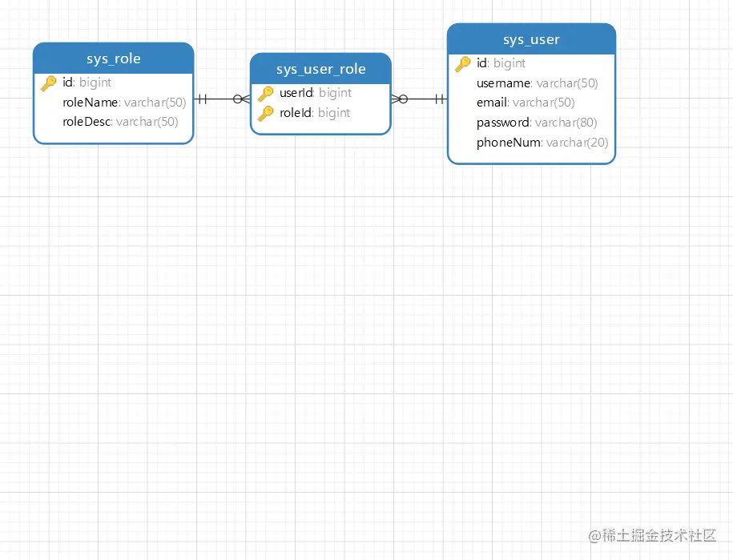Select the id: bigint row in sys_role
The image size is (733, 560).
pyautogui.click(x=87, y=83)
